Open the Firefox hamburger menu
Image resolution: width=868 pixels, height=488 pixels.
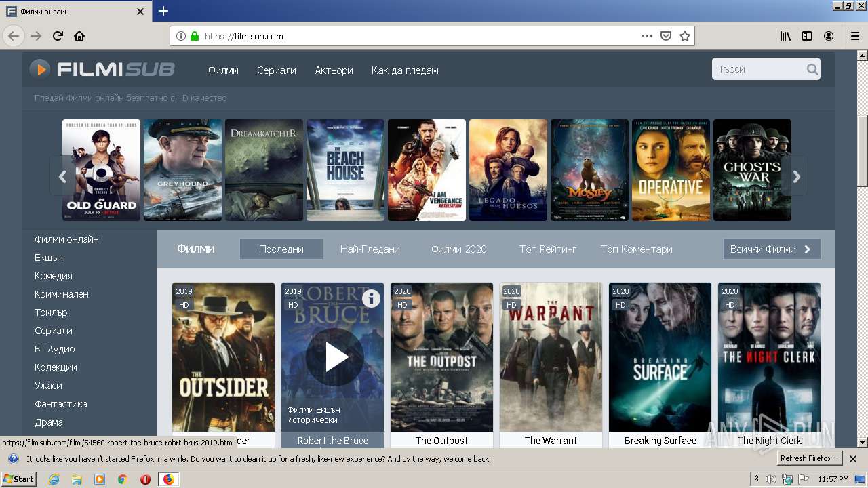[855, 36]
